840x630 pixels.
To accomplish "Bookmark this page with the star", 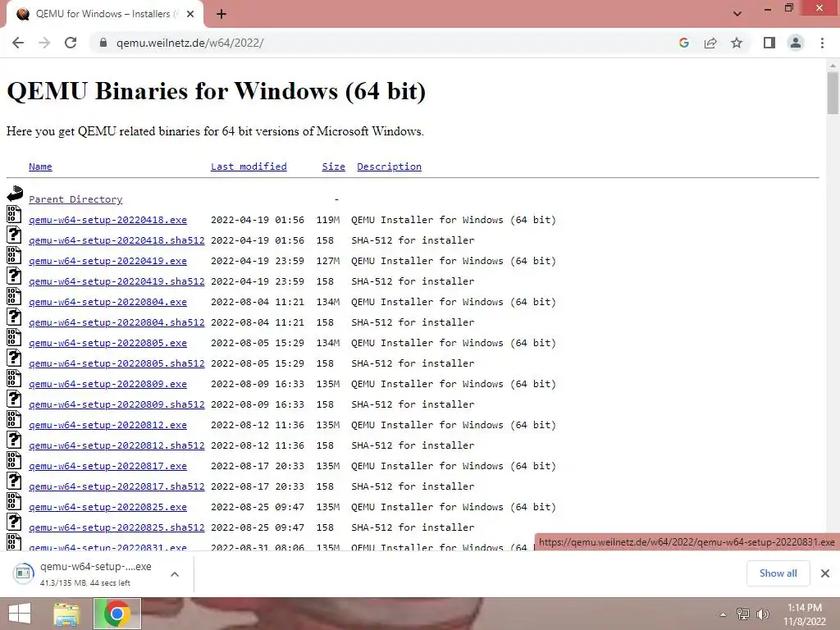I will (x=737, y=43).
